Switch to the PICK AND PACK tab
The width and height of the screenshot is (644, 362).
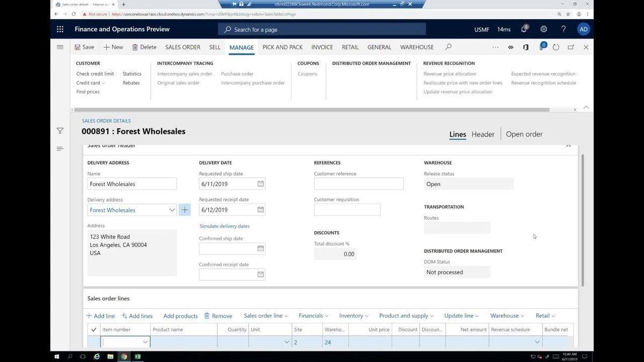282,47
